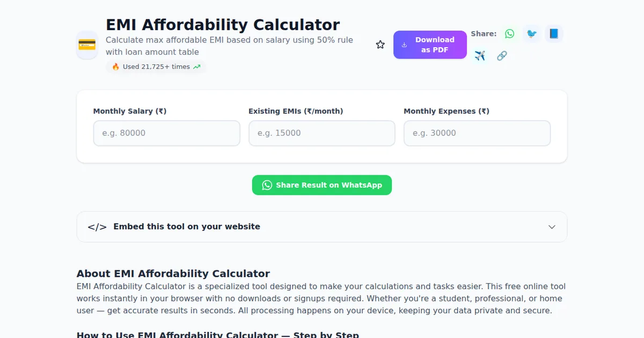Send the calculator link via Telegram
Viewport: 644px width, 338px height.
coord(480,55)
